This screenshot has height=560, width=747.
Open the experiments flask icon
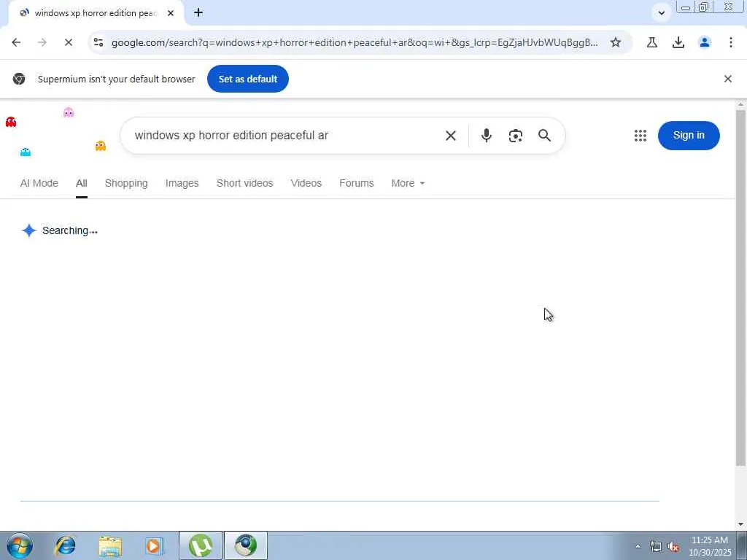[652, 42]
